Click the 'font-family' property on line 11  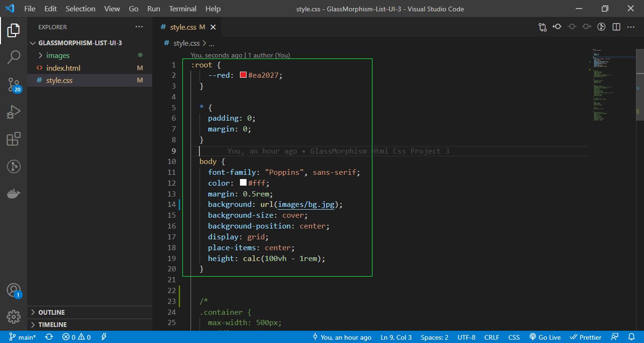pyautogui.click(x=231, y=172)
